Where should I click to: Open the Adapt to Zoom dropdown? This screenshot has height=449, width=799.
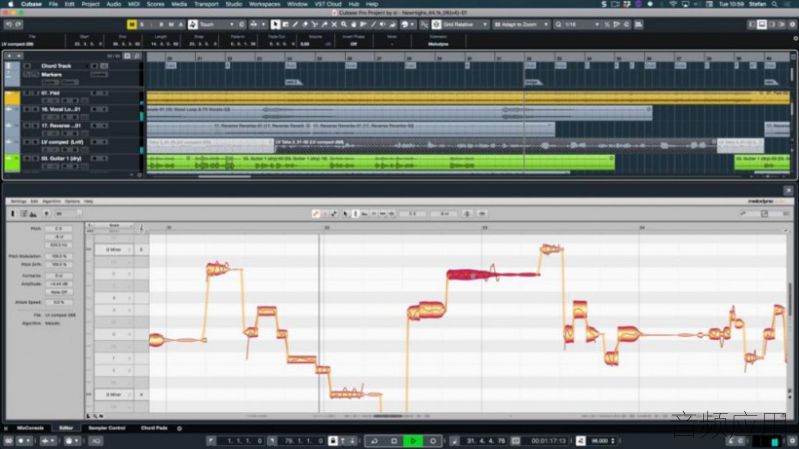pos(521,24)
